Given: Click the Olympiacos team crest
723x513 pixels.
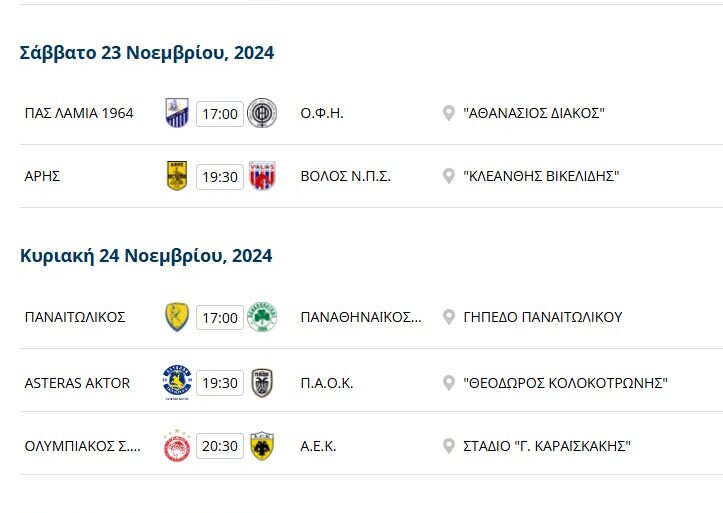Looking at the screenshot, I should [177, 446].
